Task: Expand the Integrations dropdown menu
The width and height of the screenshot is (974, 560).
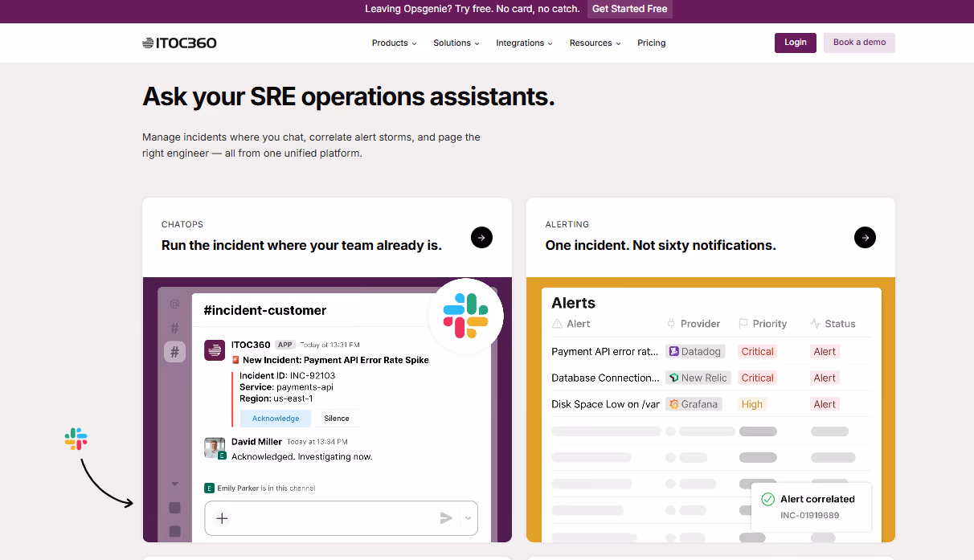Action: 524,43
